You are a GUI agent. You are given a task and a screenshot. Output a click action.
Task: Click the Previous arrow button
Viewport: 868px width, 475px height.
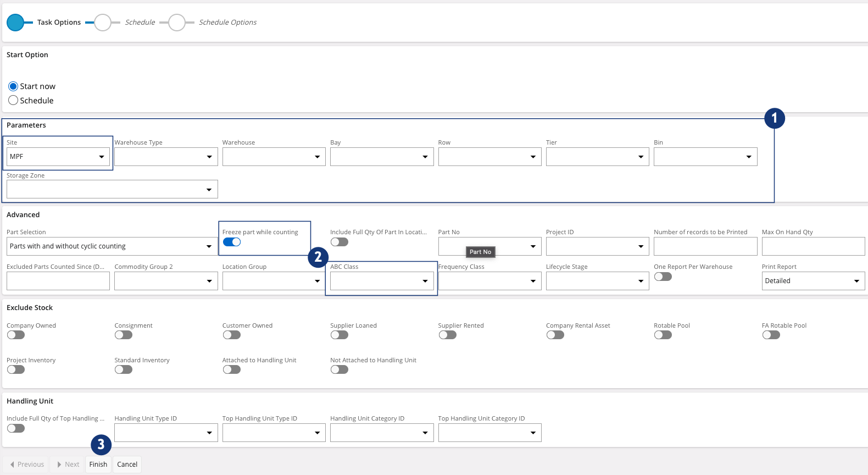point(26,465)
